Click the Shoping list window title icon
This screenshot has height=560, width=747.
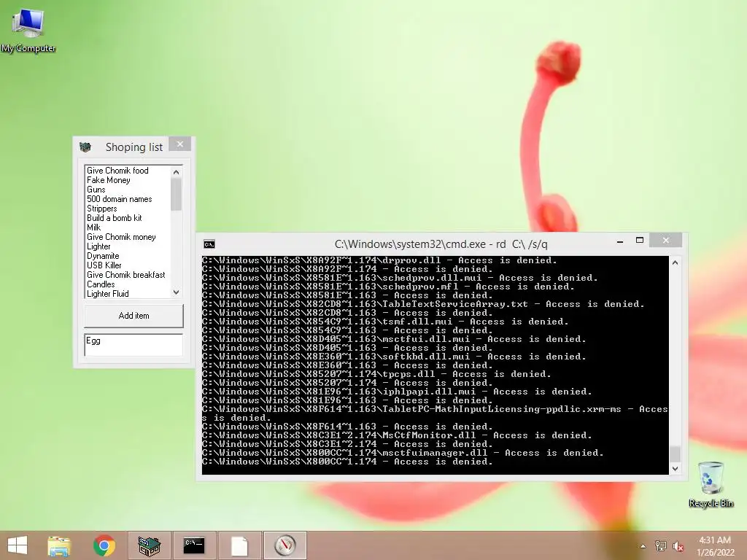pos(85,147)
